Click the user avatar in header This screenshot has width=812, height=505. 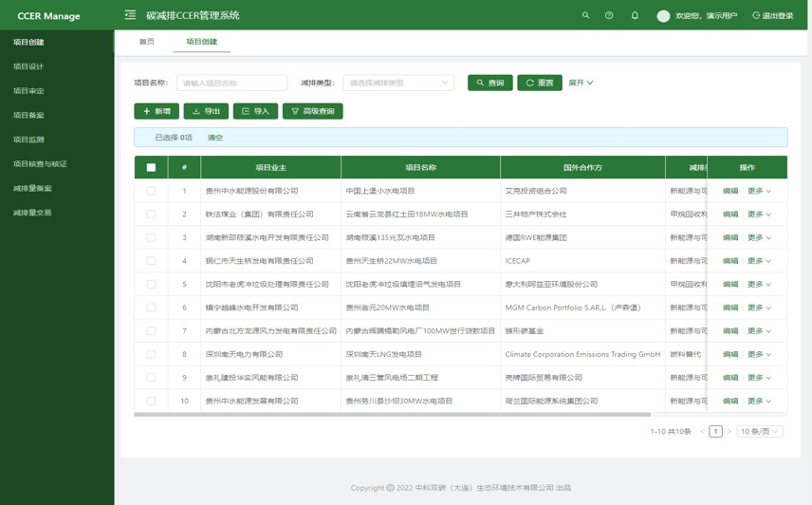tap(663, 16)
